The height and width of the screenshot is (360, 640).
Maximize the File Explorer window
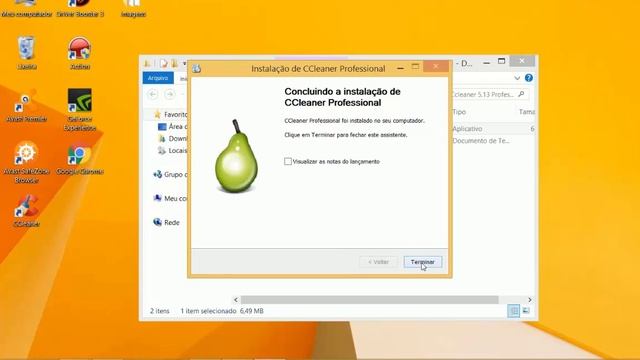(502, 62)
